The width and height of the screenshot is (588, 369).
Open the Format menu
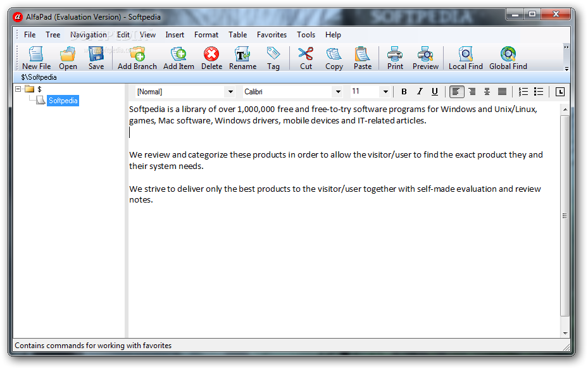(x=206, y=35)
